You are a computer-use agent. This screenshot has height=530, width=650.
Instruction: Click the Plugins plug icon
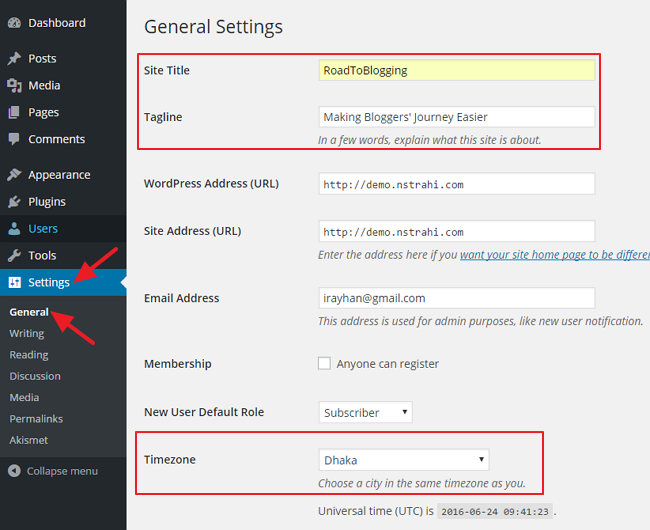[14, 202]
